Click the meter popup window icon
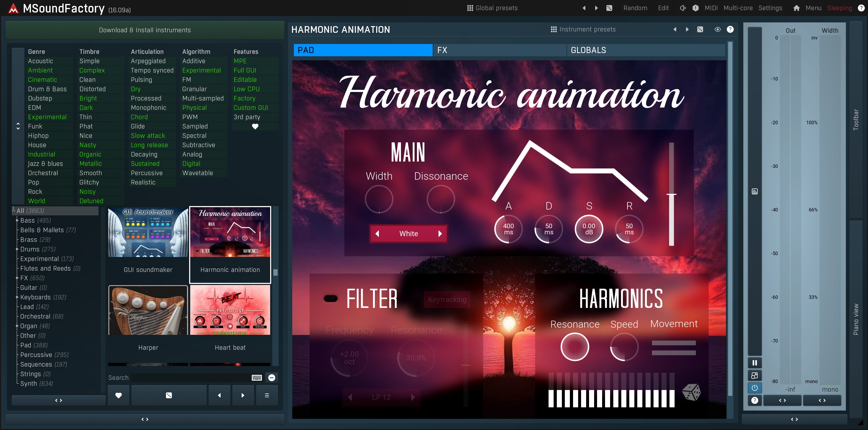Screen dimensions: 868x430 755,375
